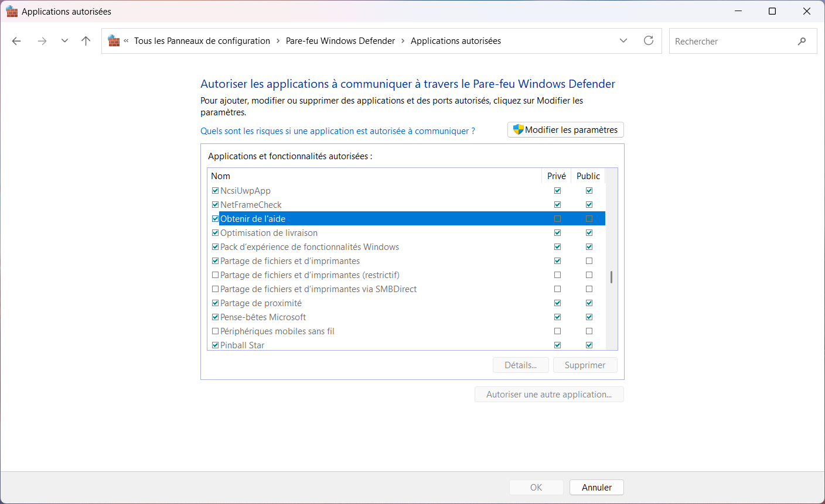Go back with the Back arrow

click(x=16, y=41)
